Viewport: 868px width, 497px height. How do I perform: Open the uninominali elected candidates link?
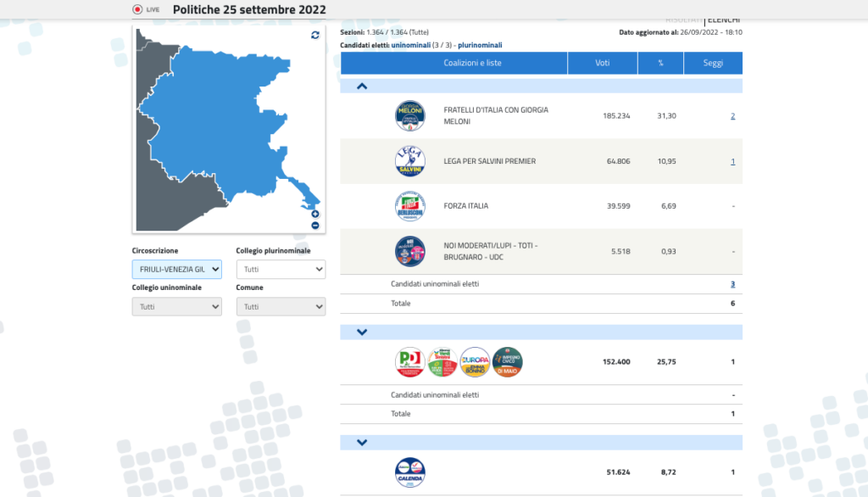click(411, 45)
